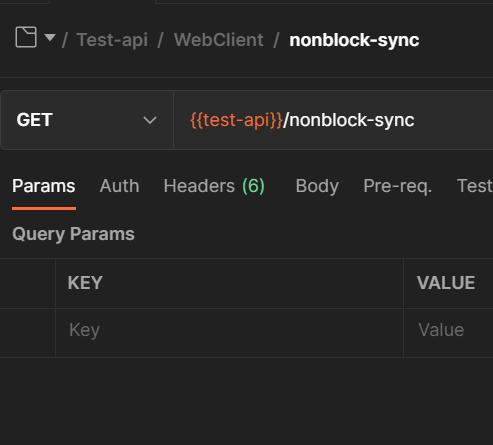Click the KEY column header
Image resolution: width=493 pixels, height=445 pixels.
pyautogui.click(x=85, y=283)
